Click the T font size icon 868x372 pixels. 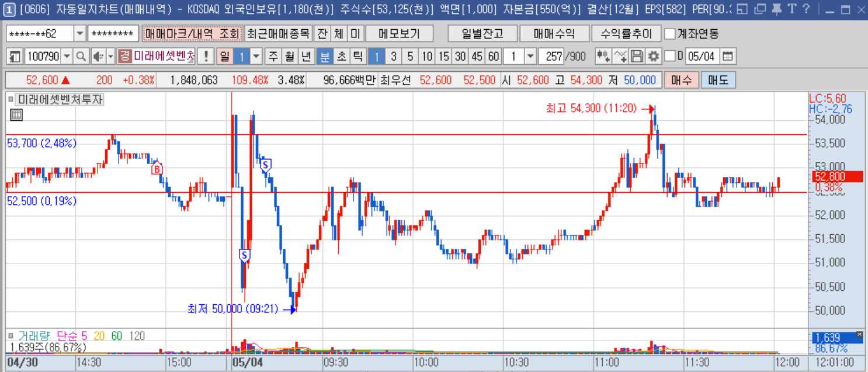click(x=791, y=9)
